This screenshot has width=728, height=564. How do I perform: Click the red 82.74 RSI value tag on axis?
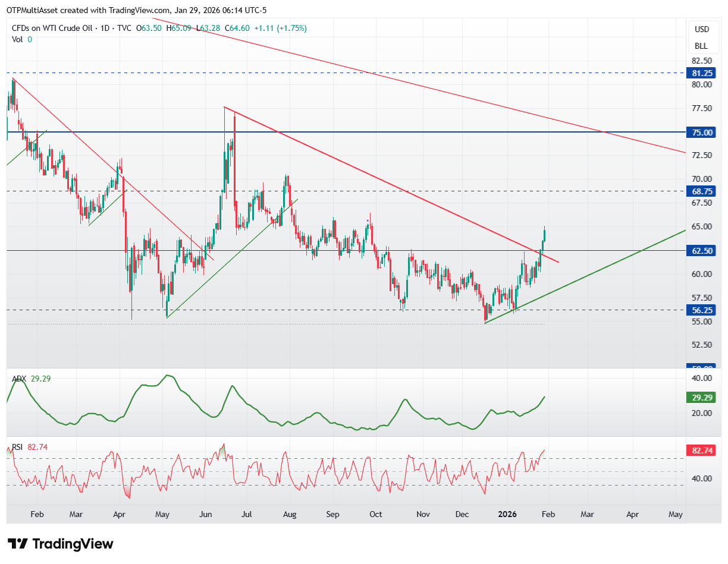[702, 451]
